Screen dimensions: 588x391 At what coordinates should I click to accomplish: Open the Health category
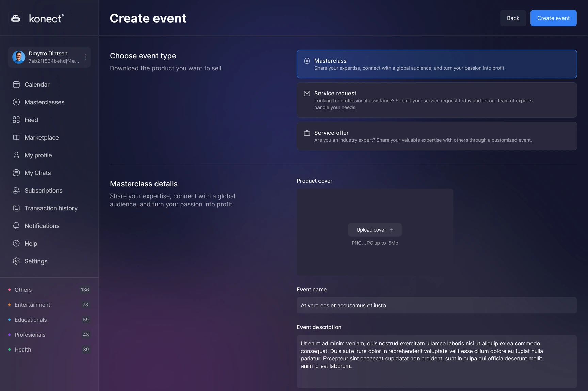point(23,350)
